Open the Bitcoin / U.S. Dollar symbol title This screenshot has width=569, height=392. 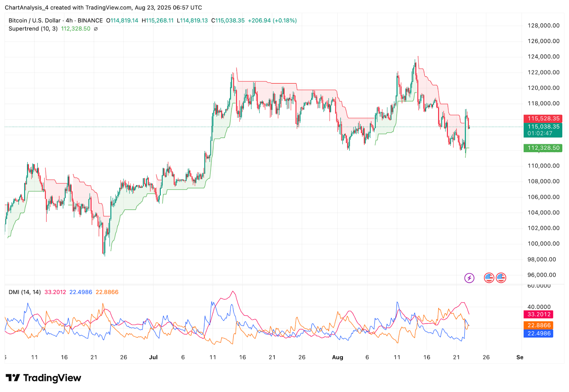click(x=34, y=21)
